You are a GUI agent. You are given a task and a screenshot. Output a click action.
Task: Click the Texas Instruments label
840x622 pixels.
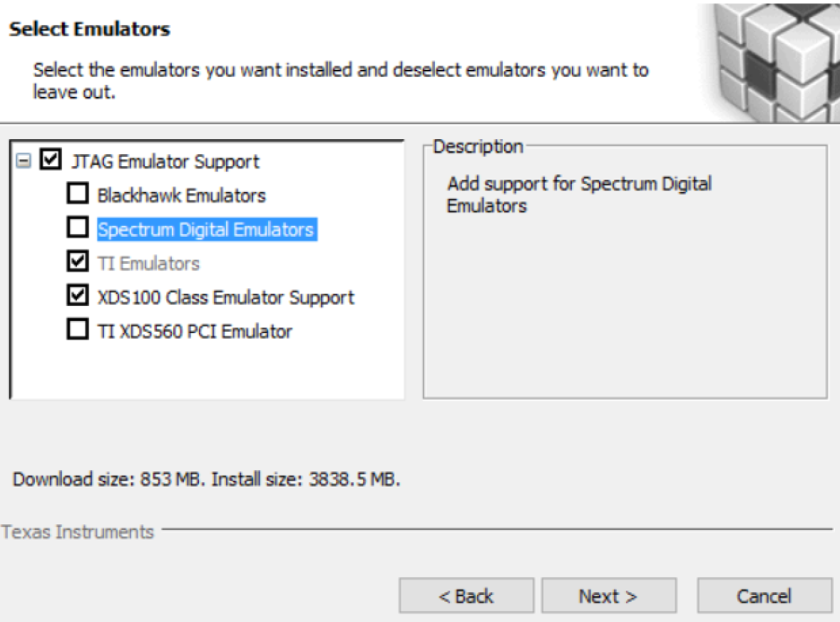coord(77,532)
